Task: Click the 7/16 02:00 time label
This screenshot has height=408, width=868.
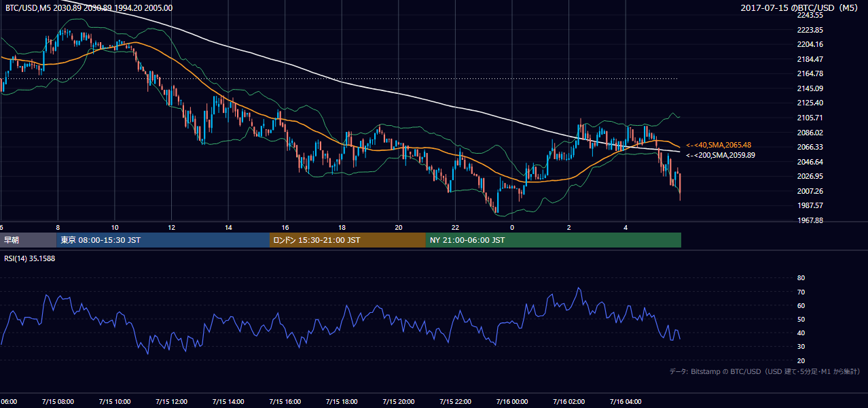Action: coord(569,401)
